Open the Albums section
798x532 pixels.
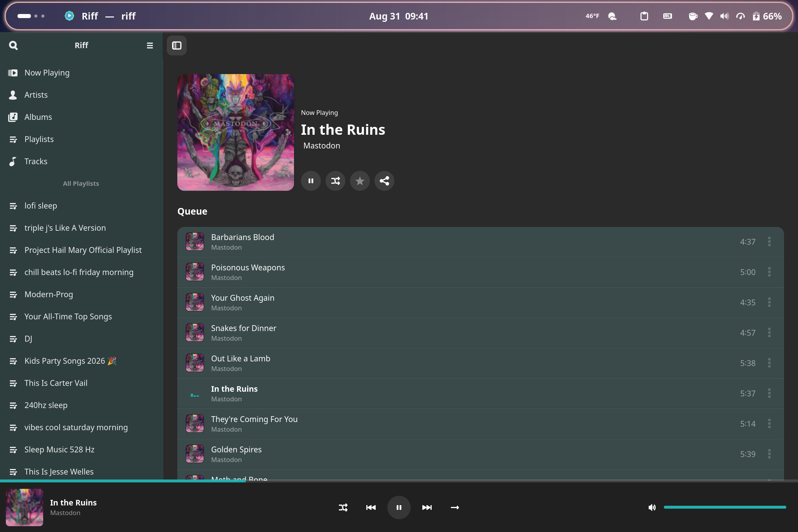pos(81,117)
